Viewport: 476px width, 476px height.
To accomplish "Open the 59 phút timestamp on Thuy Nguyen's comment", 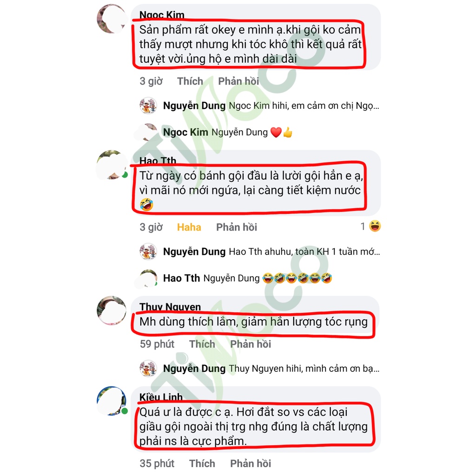I will click(157, 344).
